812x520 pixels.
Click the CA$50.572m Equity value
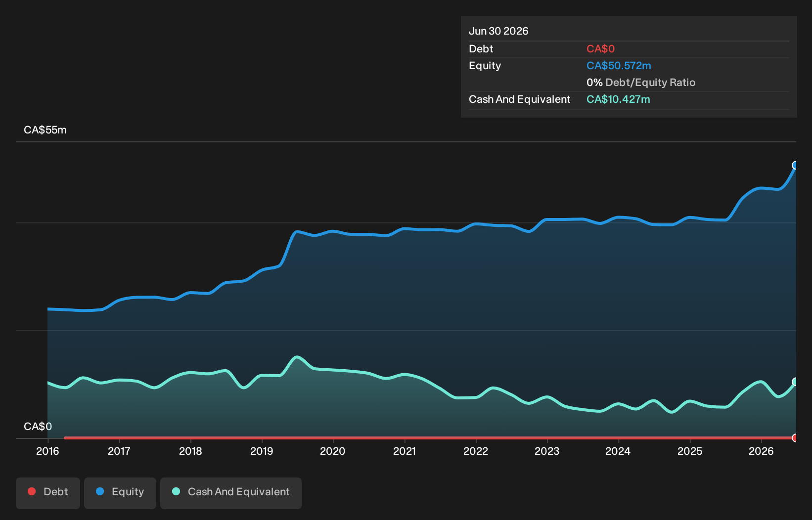click(x=619, y=66)
